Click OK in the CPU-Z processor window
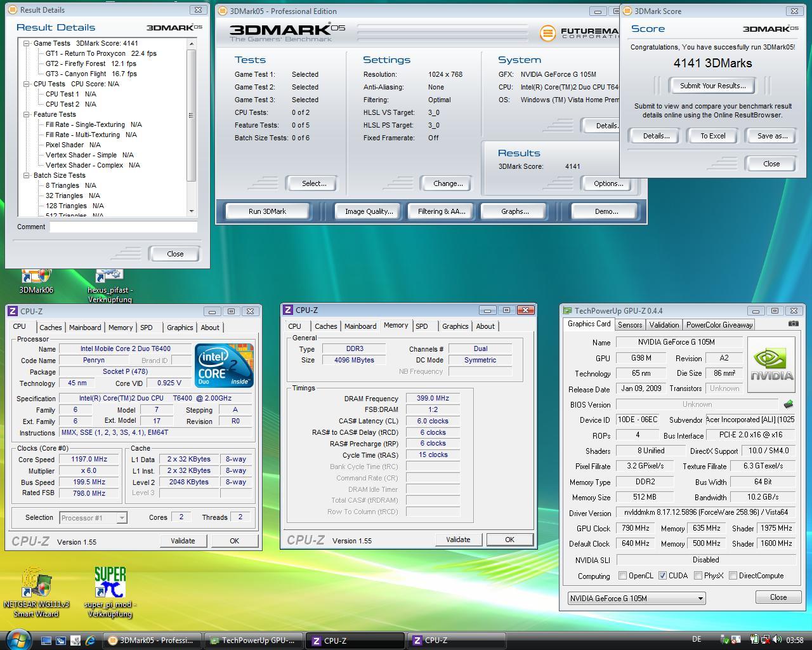Screen dimensions: 812x650 [234, 541]
